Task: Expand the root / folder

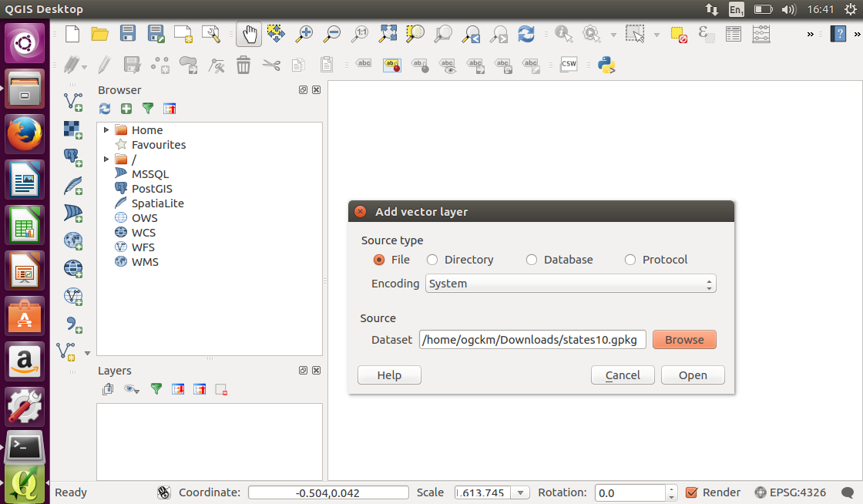Action: point(106,159)
